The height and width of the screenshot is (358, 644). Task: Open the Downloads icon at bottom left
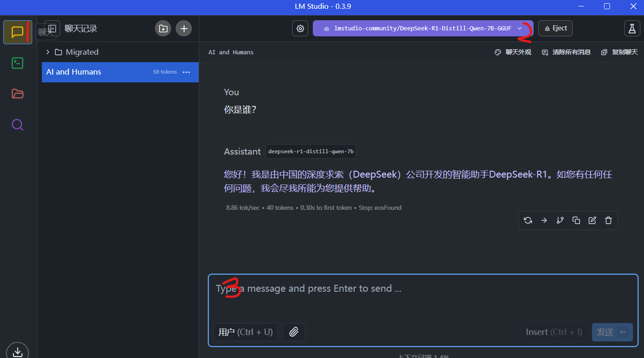(x=17, y=352)
